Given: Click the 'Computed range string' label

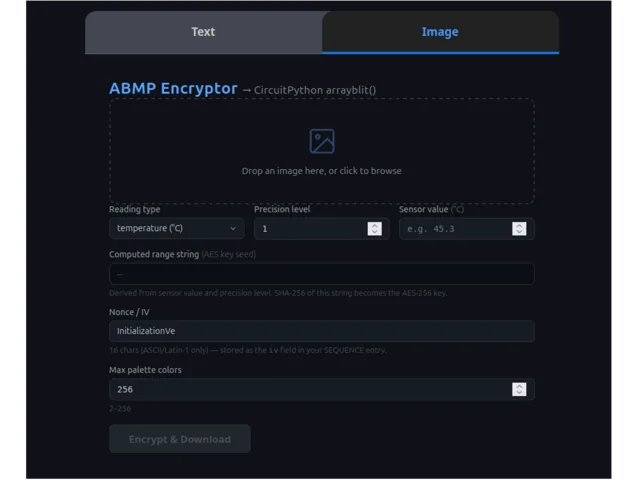Looking at the screenshot, I should (154, 255).
